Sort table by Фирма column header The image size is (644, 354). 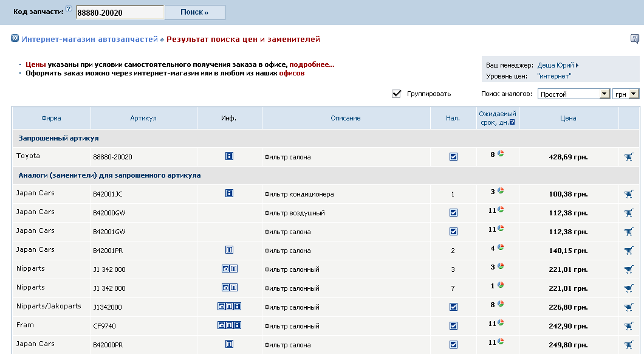(x=51, y=118)
